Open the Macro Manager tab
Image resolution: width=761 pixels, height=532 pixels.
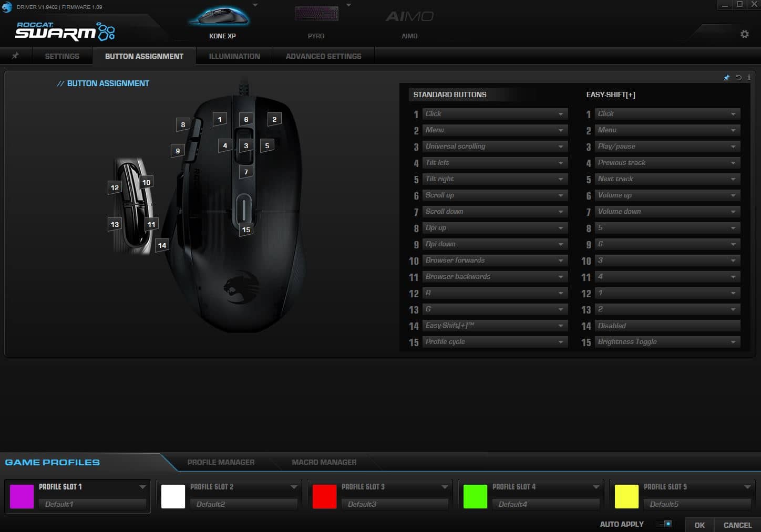pos(324,462)
